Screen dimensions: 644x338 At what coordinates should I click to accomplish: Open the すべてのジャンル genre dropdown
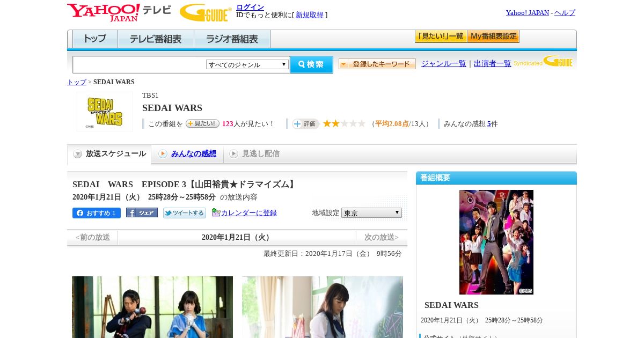pyautogui.click(x=247, y=64)
